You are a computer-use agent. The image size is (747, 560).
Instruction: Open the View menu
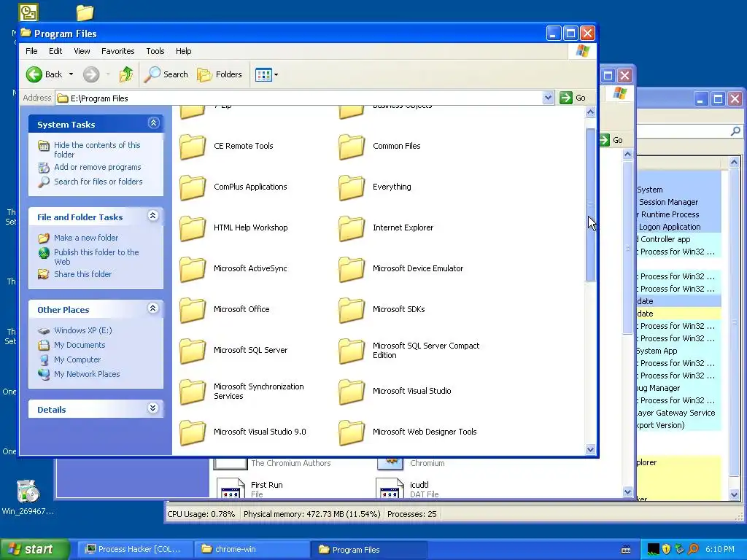[82, 51]
